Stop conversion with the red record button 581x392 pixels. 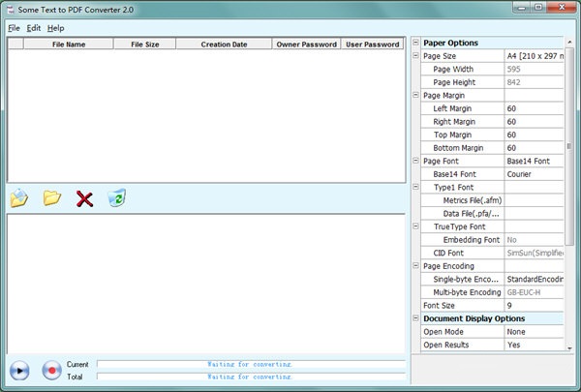[x=52, y=370]
